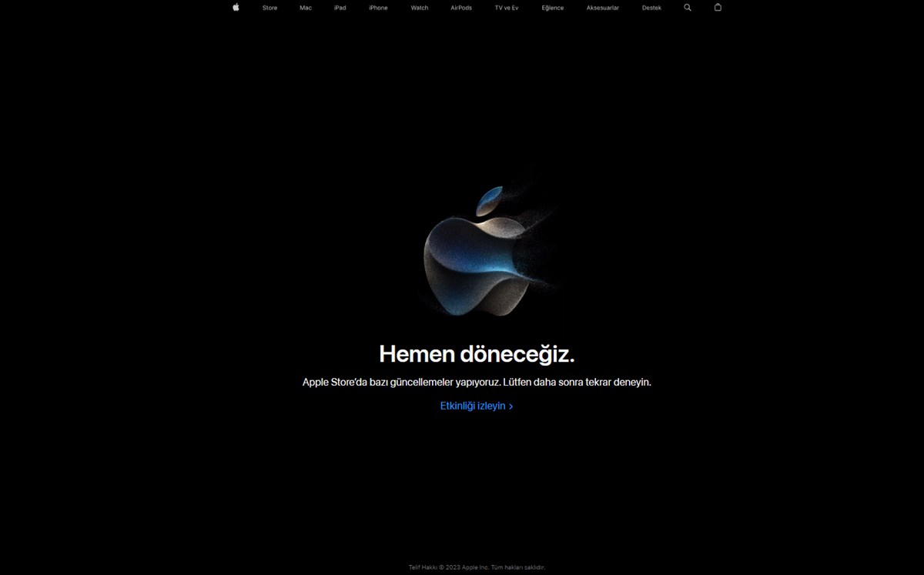
Task: Choose AirPods from the navigation
Action: [x=461, y=8]
